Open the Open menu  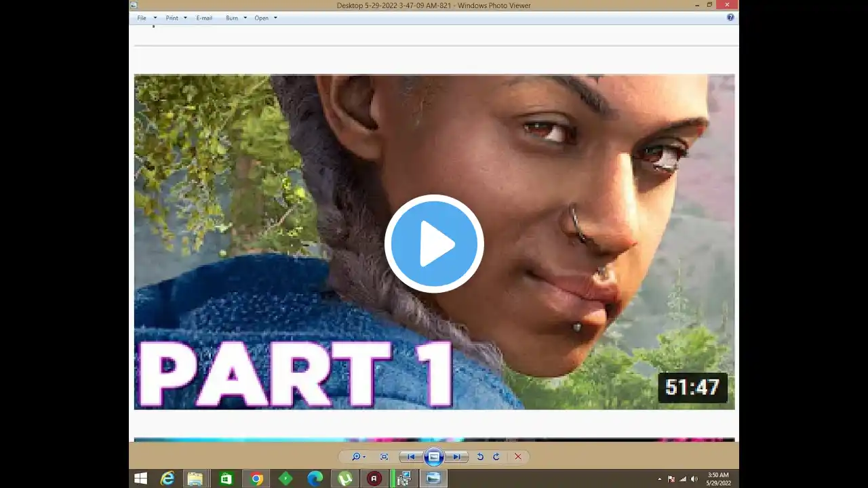pos(266,18)
